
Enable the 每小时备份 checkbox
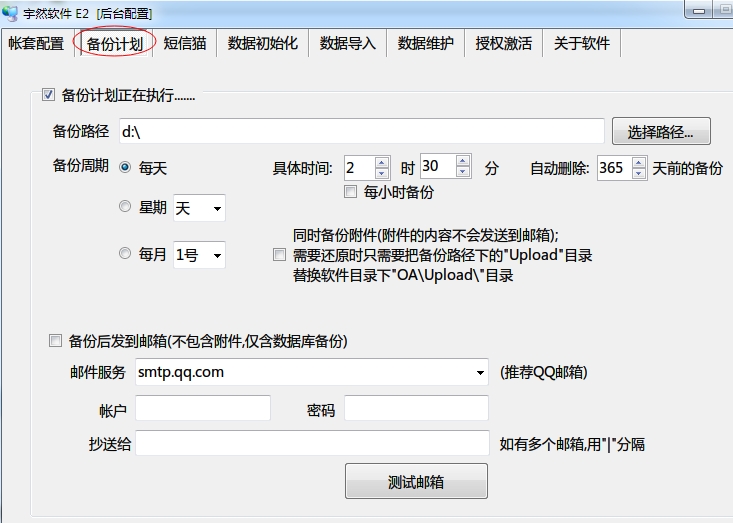(x=350, y=192)
